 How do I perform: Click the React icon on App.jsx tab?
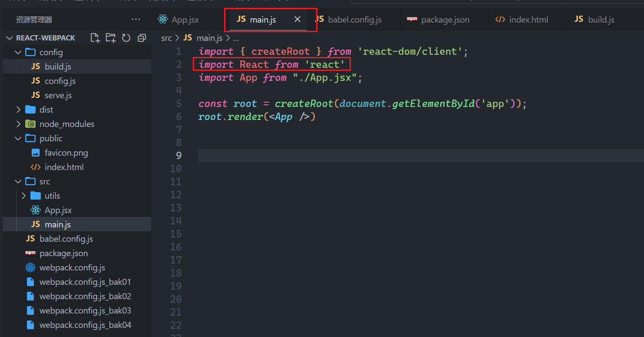pos(163,19)
